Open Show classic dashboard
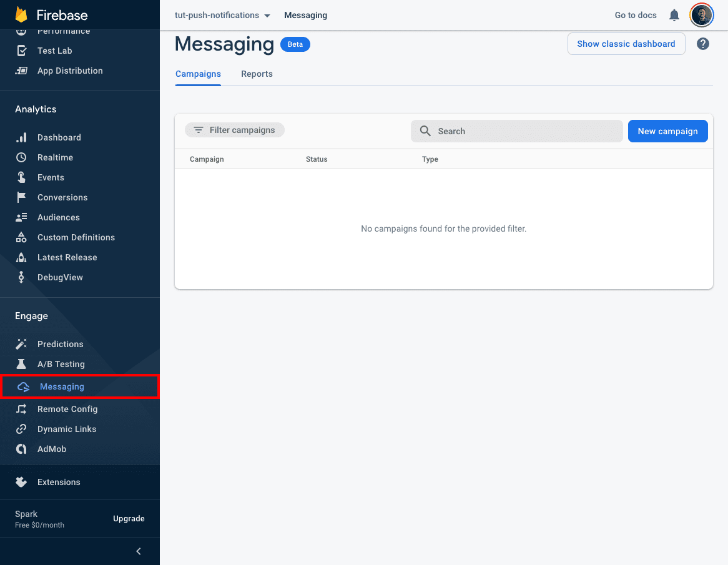This screenshot has height=565, width=728. (x=626, y=44)
